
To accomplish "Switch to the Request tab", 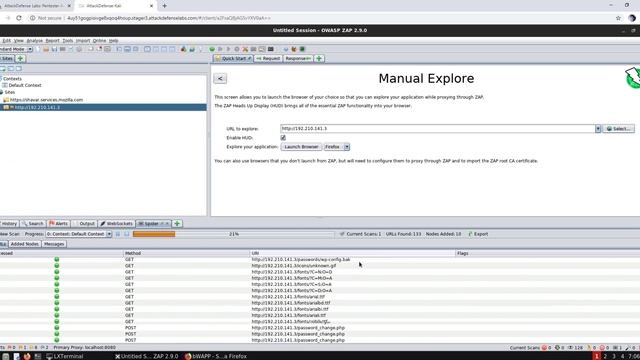I will (x=268, y=58).
